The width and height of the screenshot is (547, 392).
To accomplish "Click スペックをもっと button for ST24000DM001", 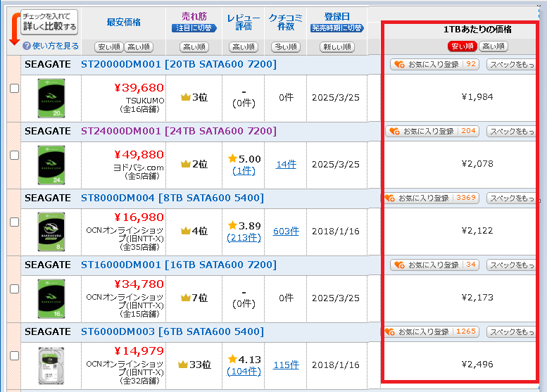I will pos(511,132).
